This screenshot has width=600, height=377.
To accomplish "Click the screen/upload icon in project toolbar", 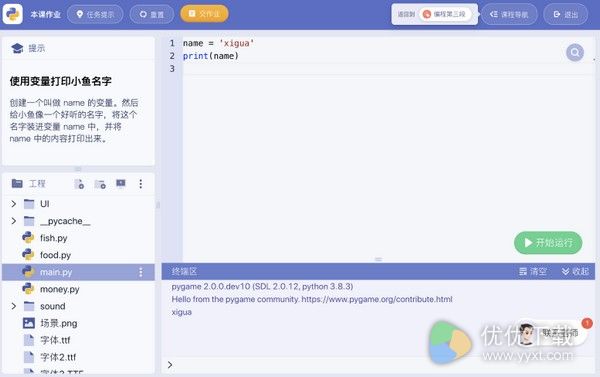I will pos(121,184).
